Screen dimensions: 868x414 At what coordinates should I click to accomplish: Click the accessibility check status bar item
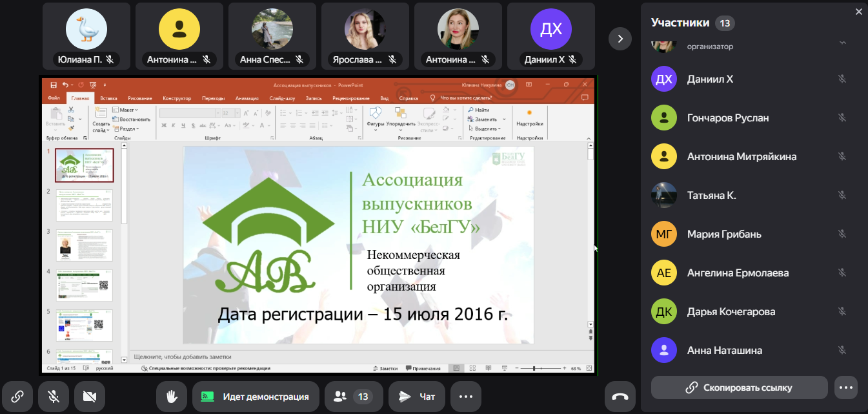click(x=206, y=368)
